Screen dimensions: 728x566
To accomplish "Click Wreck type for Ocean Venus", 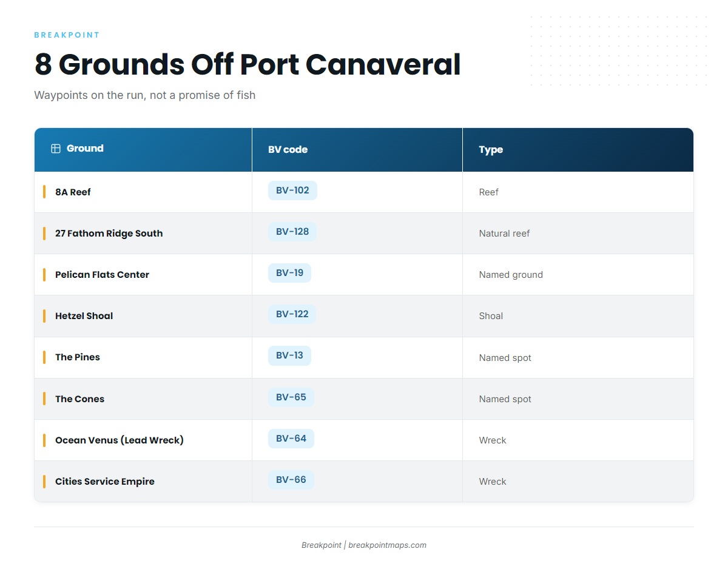I will coord(493,440).
